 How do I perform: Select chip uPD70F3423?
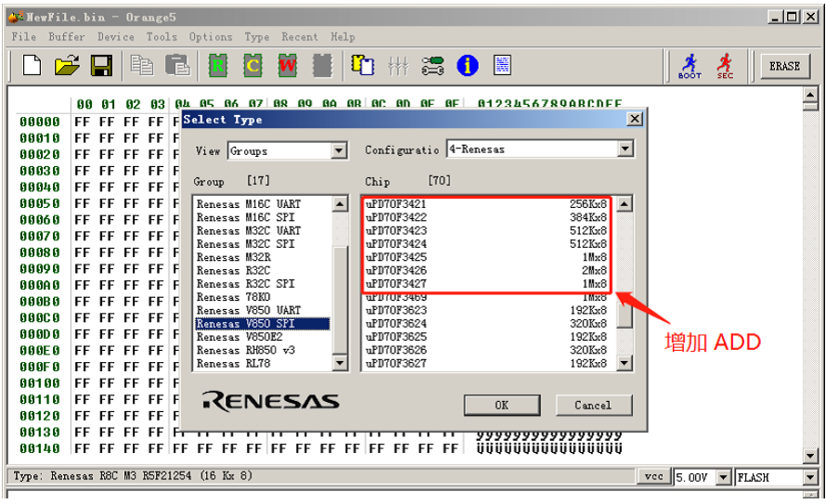click(486, 231)
